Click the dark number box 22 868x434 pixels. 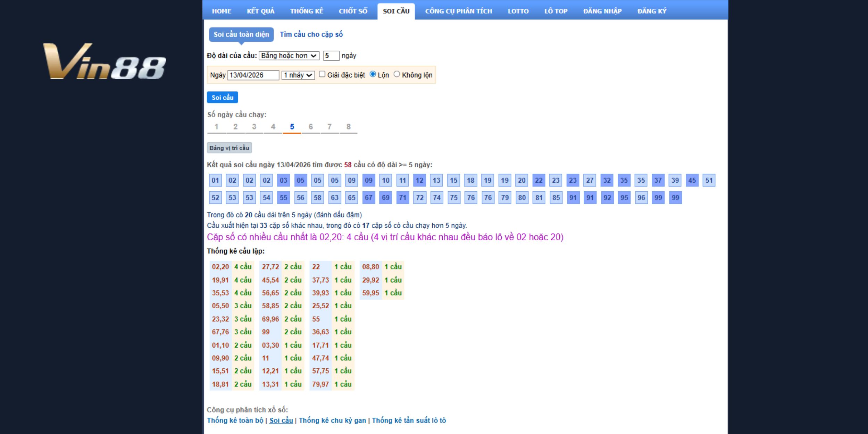click(x=539, y=180)
